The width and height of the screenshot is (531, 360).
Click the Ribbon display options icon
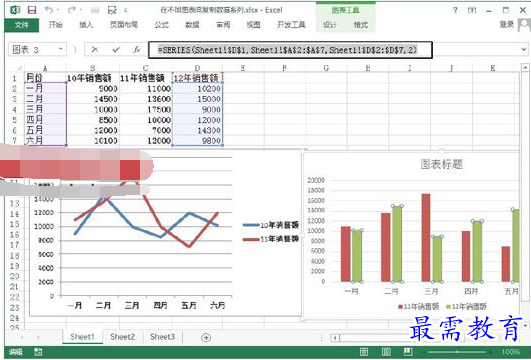pyautogui.click(x=472, y=10)
